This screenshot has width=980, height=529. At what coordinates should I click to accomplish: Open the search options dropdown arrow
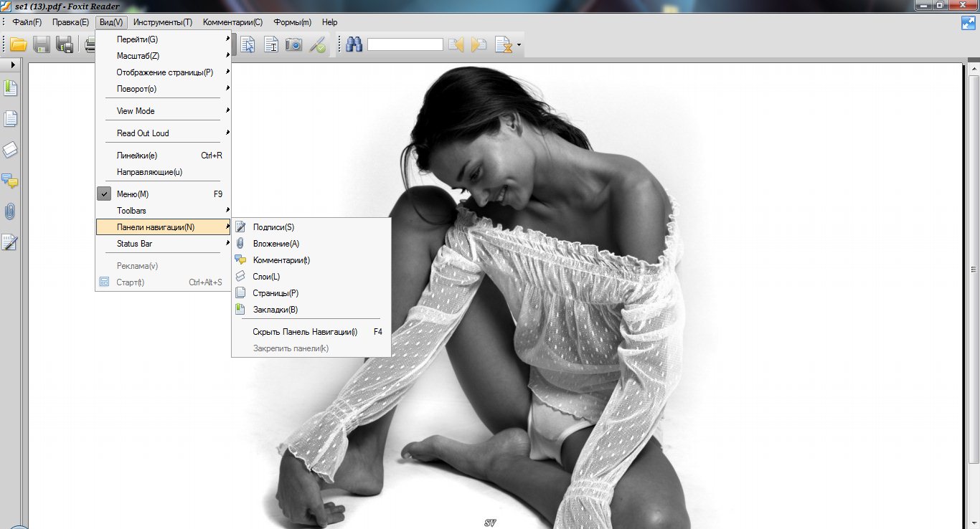click(x=519, y=45)
